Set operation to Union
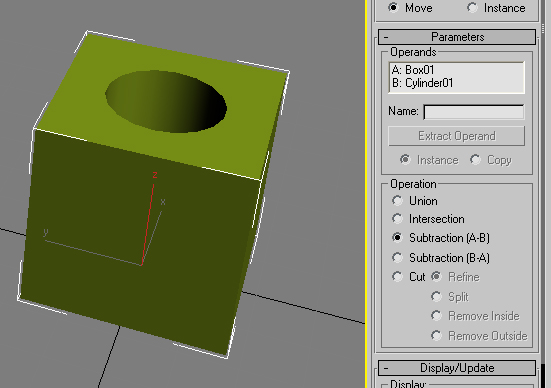Screen dimensions: 551x388 click(x=397, y=201)
